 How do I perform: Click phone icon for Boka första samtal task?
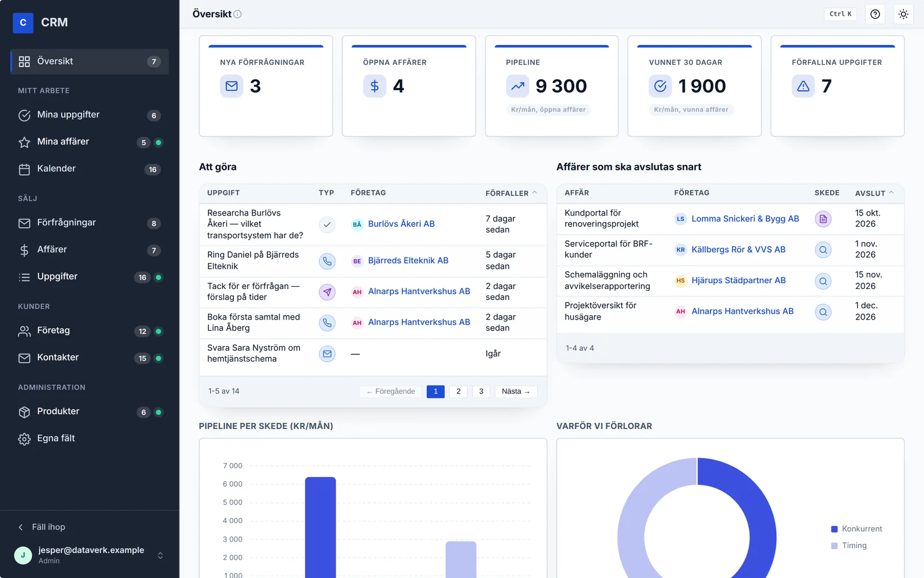pos(327,323)
